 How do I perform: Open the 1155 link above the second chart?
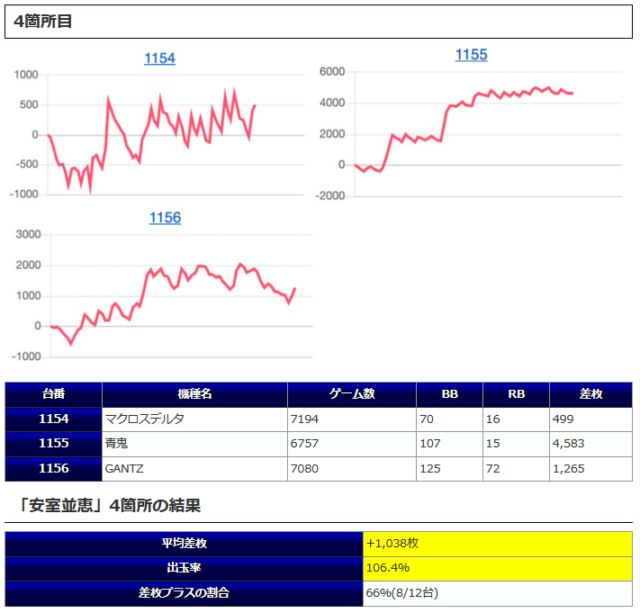(x=471, y=55)
